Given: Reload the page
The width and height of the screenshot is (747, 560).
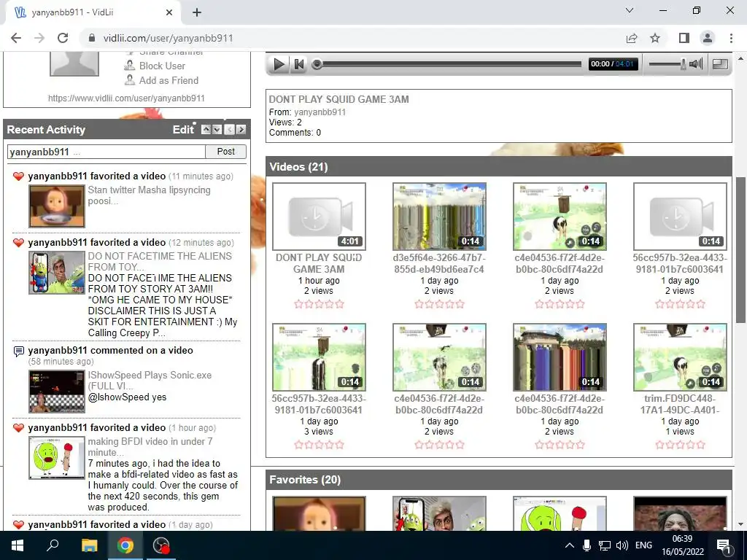Looking at the screenshot, I should [63, 38].
